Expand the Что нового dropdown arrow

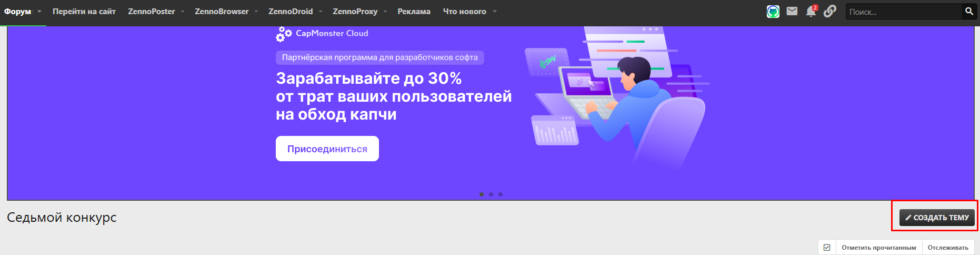pyautogui.click(x=495, y=12)
